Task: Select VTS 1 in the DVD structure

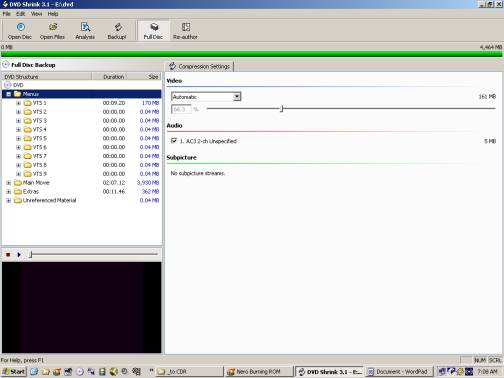Action: point(39,103)
